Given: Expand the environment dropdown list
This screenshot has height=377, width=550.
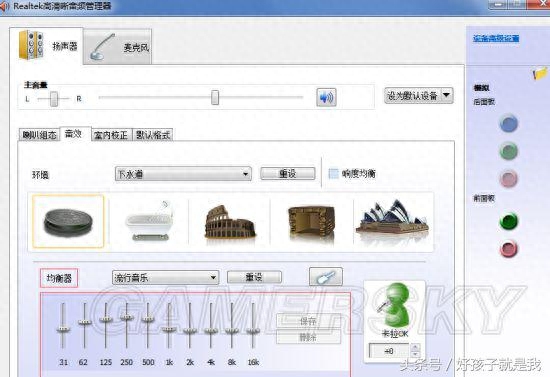Looking at the screenshot, I should tap(183, 174).
